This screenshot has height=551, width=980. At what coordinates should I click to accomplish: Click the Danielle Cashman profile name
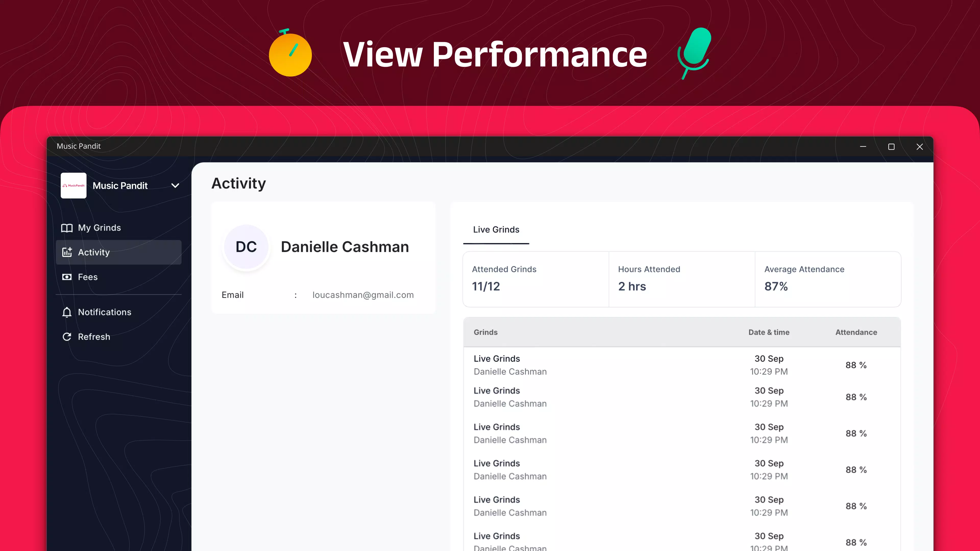pyautogui.click(x=345, y=247)
